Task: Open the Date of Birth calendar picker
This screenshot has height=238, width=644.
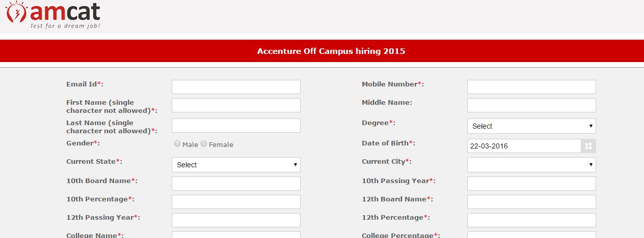Action: [588, 146]
